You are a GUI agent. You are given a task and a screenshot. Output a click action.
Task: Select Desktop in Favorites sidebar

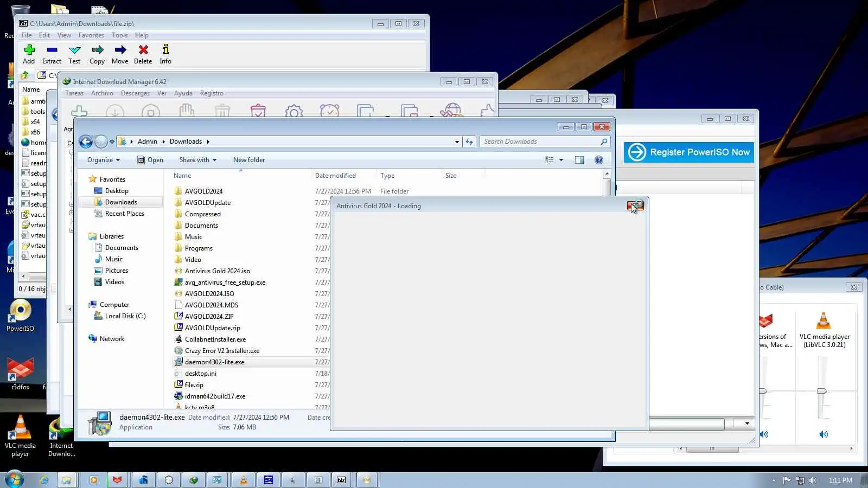coord(117,191)
